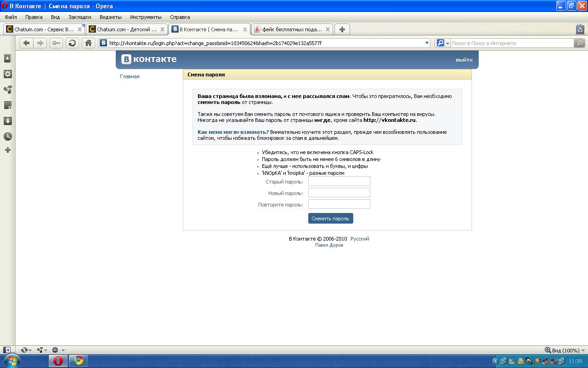Switch to Chatium.com - Сервис tab
Viewport: 588px width, 368px height.
44,29
